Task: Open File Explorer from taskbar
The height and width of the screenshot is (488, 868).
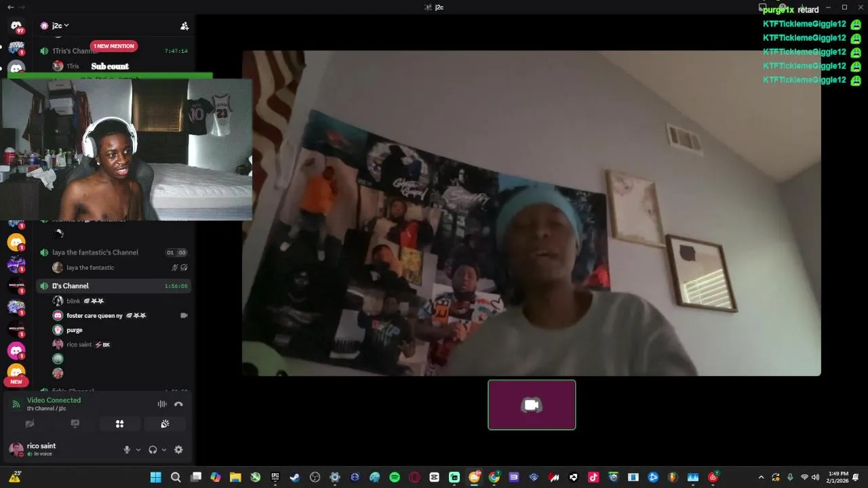Action: pos(235,477)
